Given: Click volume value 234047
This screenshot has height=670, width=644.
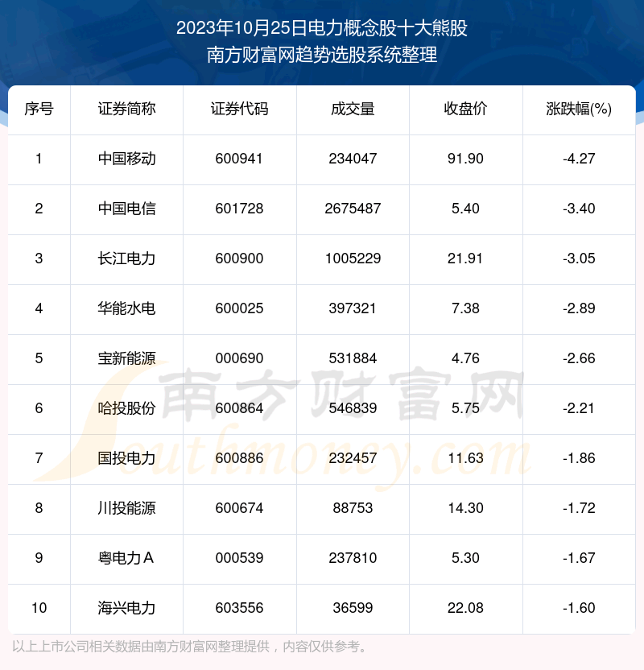Looking at the screenshot, I should [353, 159].
